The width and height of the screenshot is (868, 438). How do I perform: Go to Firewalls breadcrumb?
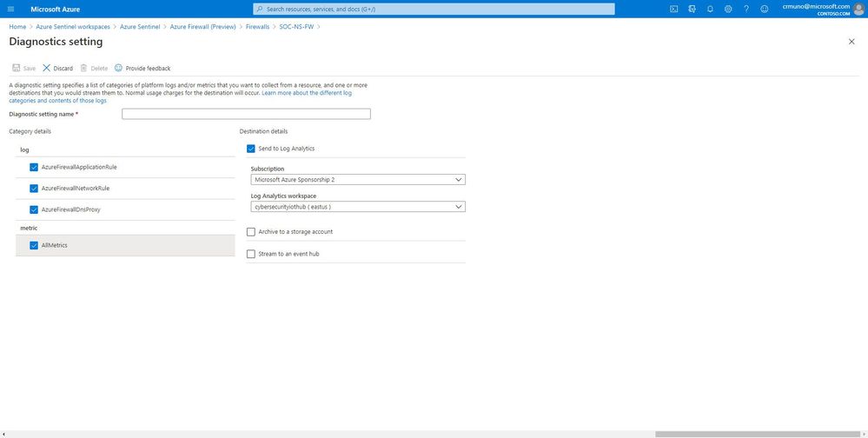pyautogui.click(x=257, y=27)
